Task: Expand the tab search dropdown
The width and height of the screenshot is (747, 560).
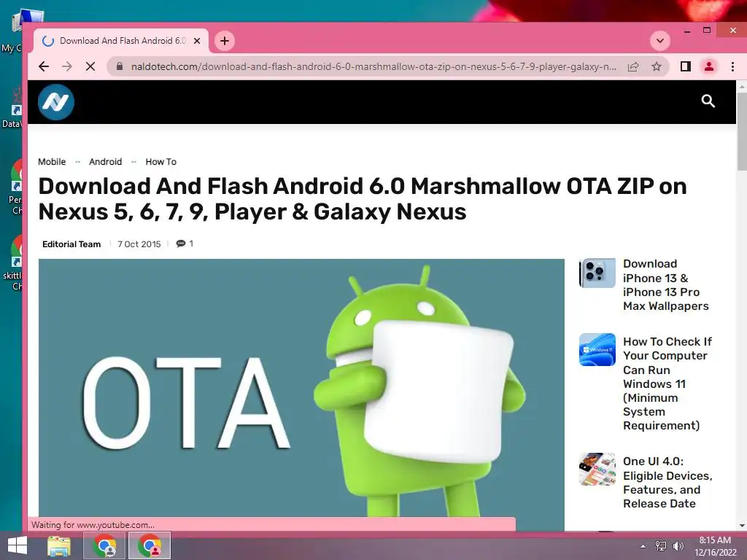Action: [x=659, y=41]
